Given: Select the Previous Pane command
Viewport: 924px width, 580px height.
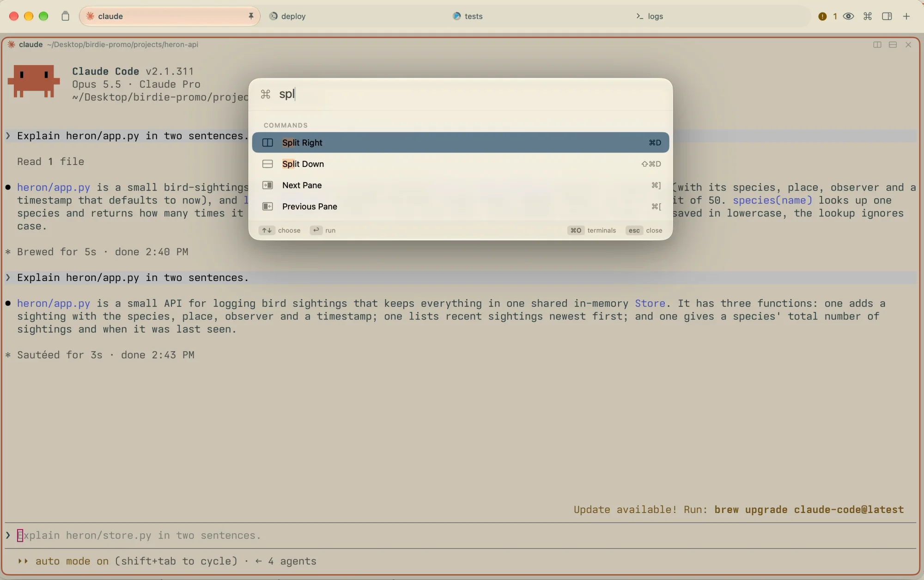Looking at the screenshot, I should coord(460,206).
